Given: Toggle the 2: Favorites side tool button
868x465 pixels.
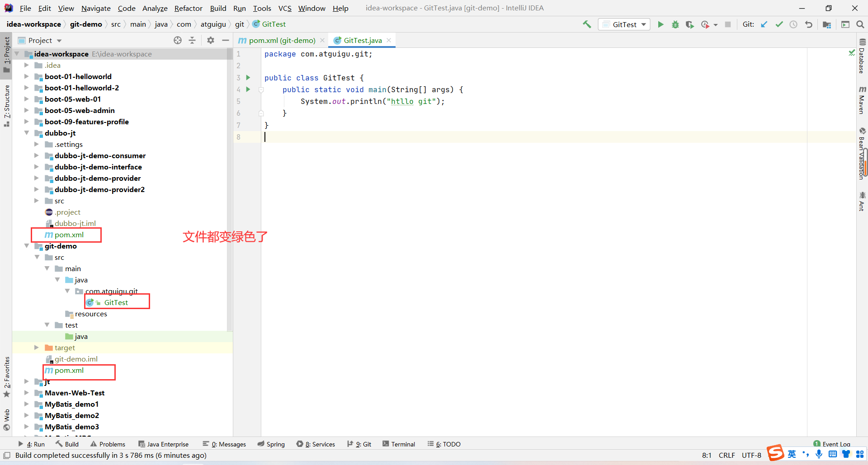Looking at the screenshot, I should point(7,377).
